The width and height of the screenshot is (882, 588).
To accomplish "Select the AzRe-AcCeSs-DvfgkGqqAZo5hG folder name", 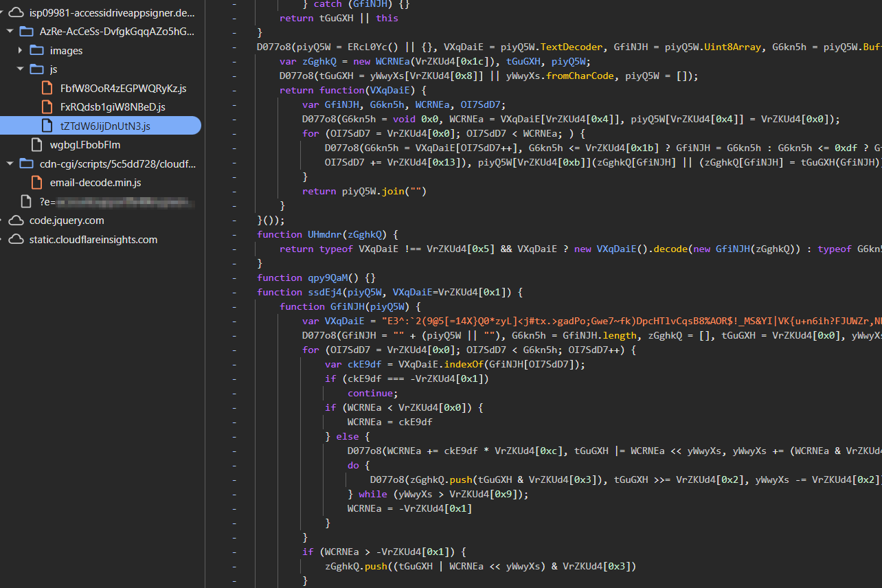I will click(x=117, y=32).
